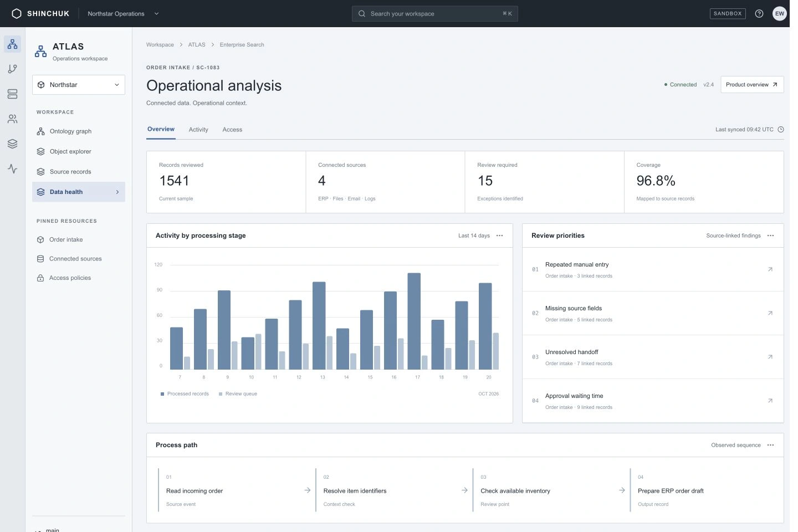
Task: Open Source records in the sidebar
Action: [x=79, y=172]
